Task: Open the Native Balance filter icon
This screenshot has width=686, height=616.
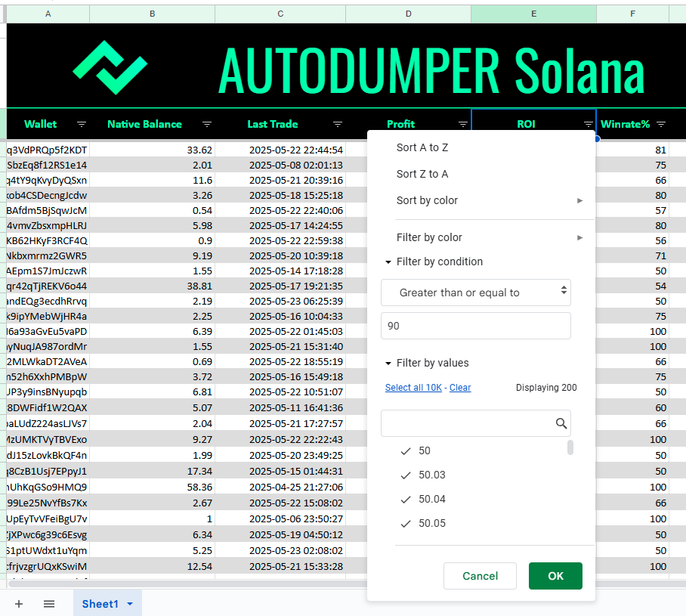Action: coord(207,125)
